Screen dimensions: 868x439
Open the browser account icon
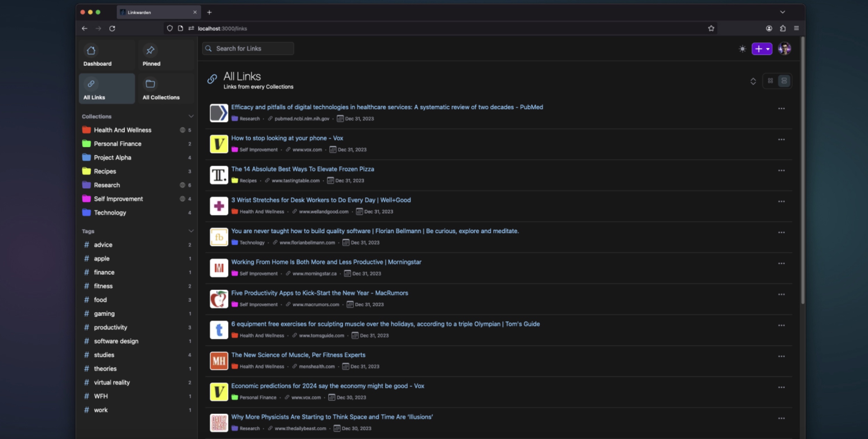(x=769, y=28)
